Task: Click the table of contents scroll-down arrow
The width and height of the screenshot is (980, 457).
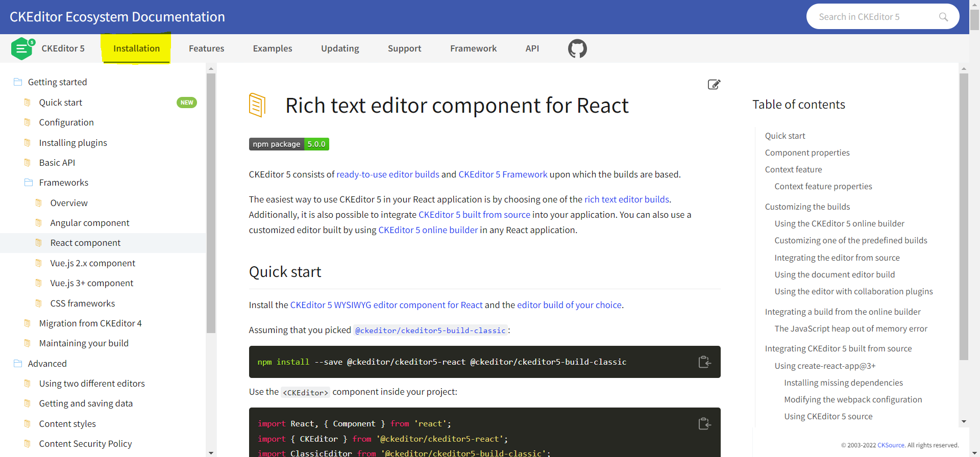Action: pyautogui.click(x=964, y=421)
